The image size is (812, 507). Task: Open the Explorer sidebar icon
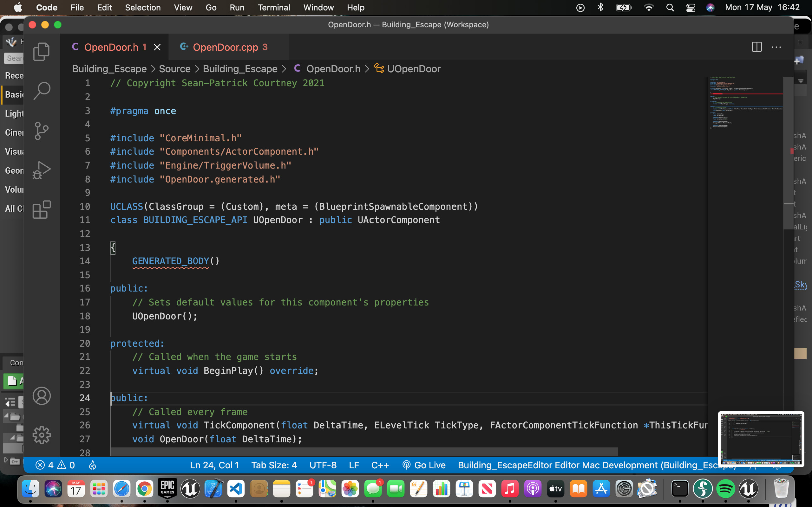pyautogui.click(x=41, y=51)
